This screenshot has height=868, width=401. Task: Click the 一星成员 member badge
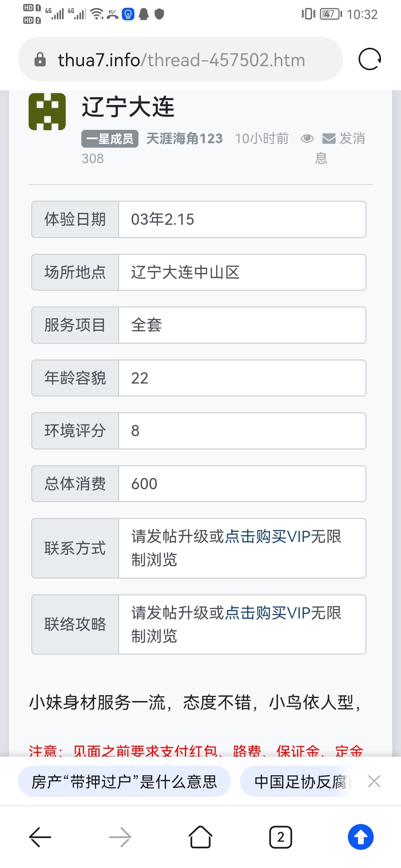[110, 138]
